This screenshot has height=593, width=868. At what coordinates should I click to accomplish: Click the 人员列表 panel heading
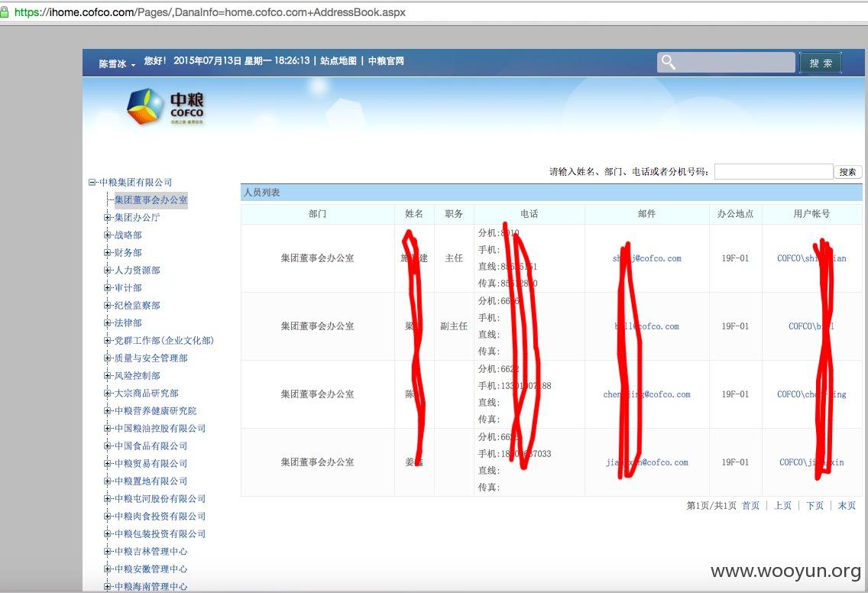point(262,193)
